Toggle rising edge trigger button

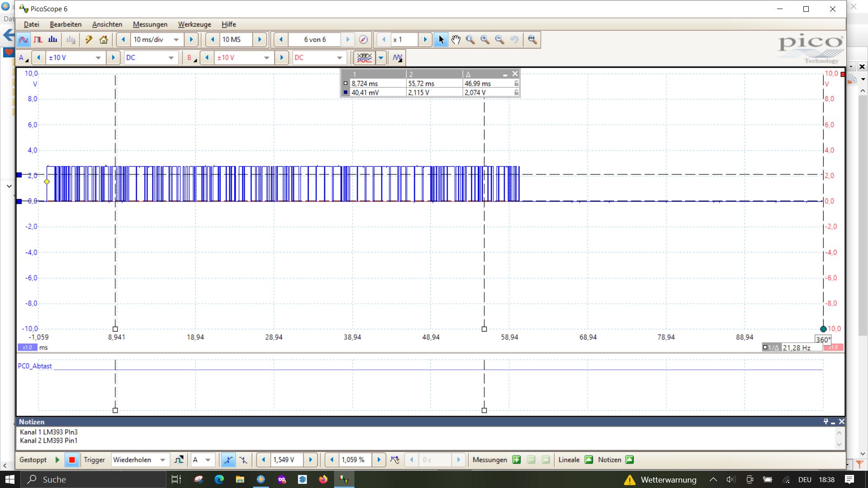(x=228, y=460)
